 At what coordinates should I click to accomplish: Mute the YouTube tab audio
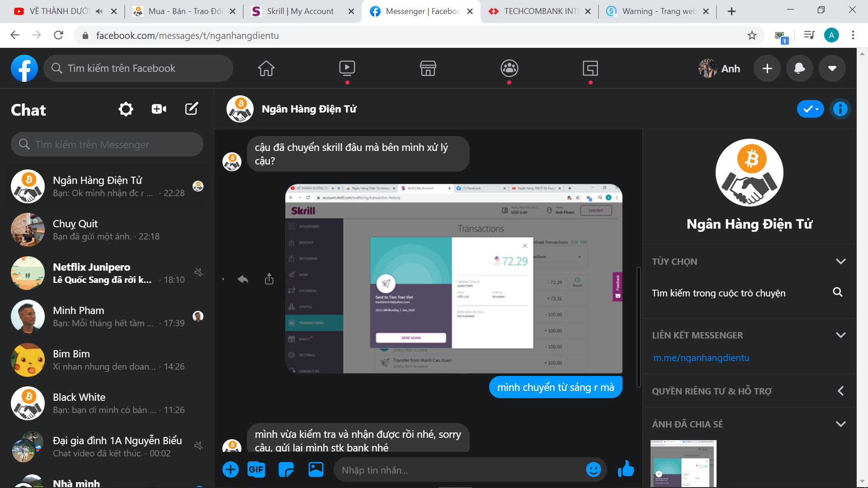click(99, 11)
